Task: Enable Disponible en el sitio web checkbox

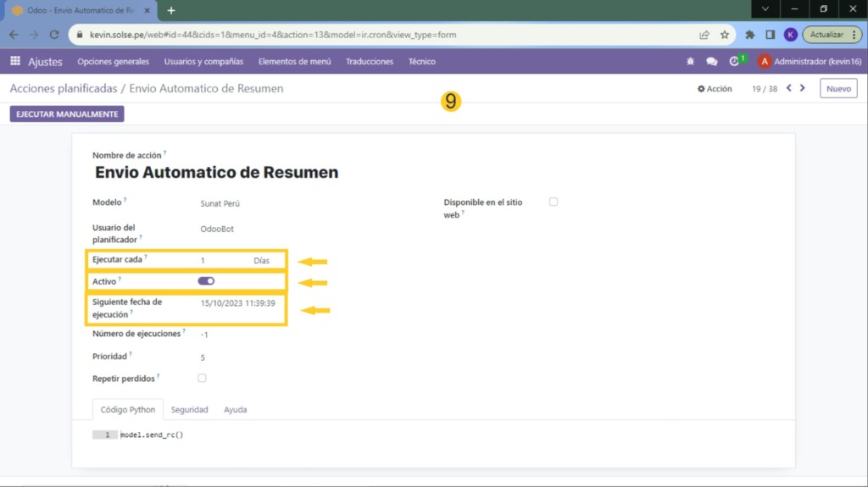Action: coord(554,202)
